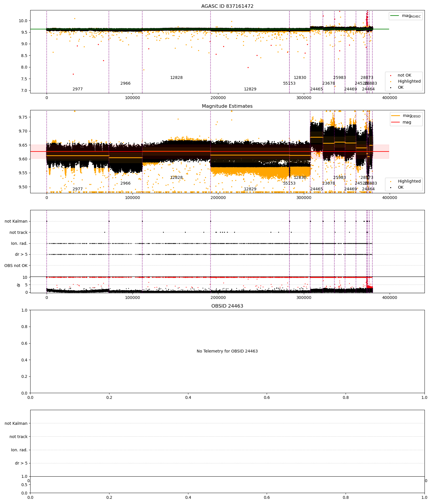Click "Ion. rad." label above the "OBS not OK" row
432x504 pixels.
click(19, 244)
